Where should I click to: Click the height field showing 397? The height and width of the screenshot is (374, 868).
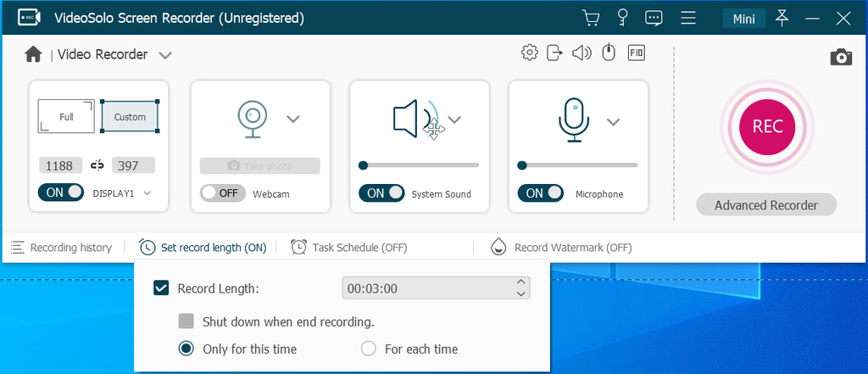(133, 165)
